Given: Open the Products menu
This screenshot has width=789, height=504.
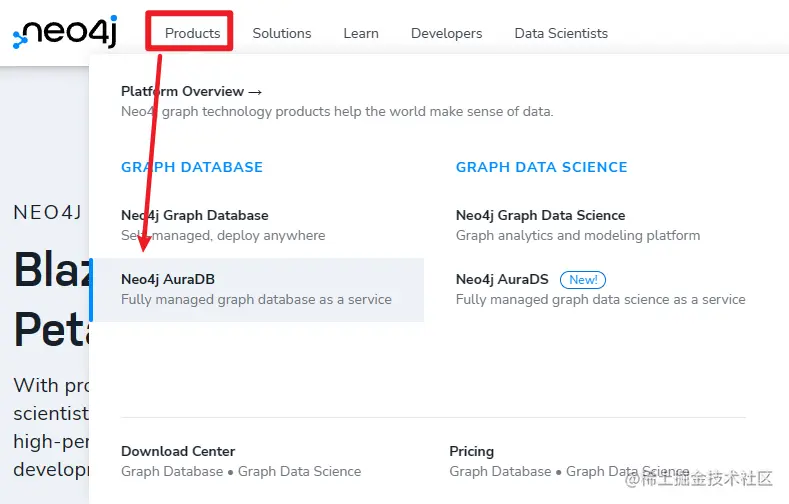Looking at the screenshot, I should point(192,33).
